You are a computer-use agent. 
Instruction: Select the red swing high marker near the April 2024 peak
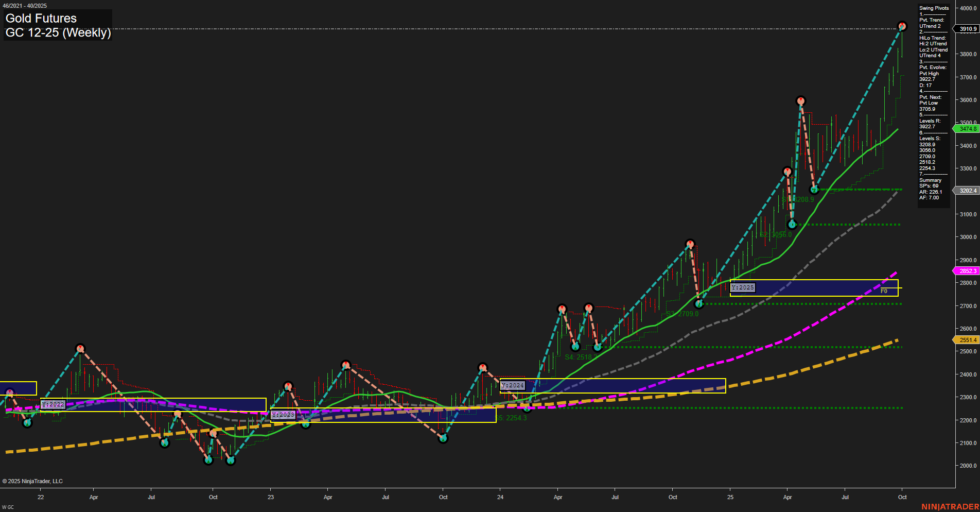[x=562, y=309]
